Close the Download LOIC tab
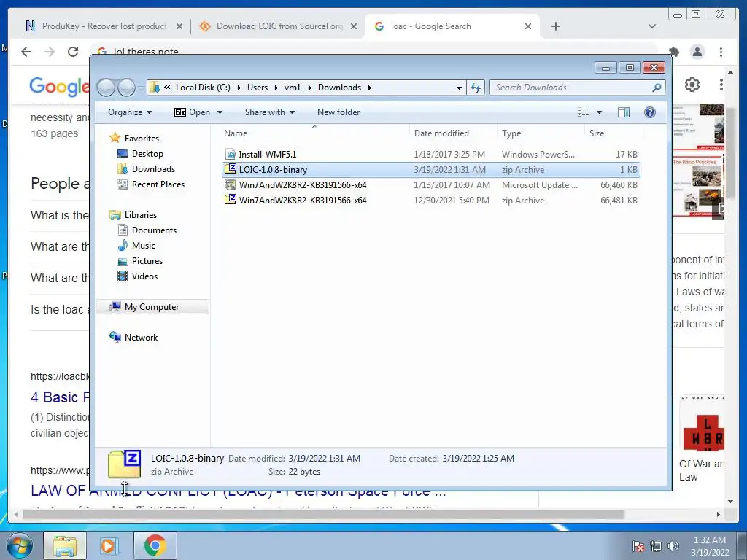This screenshot has width=747, height=560. tap(354, 27)
